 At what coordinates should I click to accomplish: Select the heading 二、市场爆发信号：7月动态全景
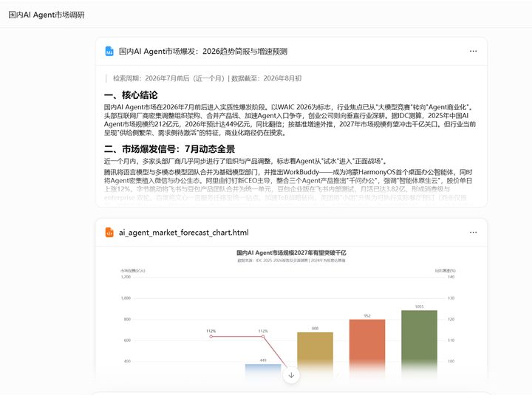pyautogui.click(x=170, y=149)
